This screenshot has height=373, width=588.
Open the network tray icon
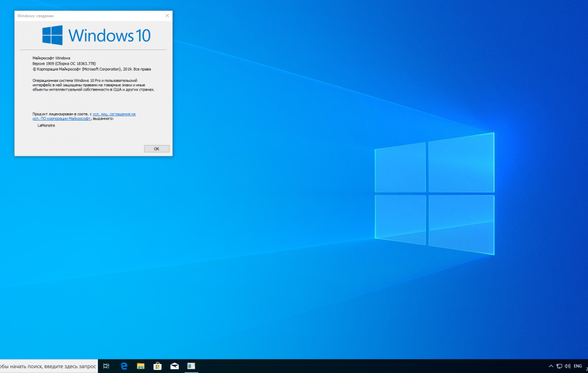559,366
